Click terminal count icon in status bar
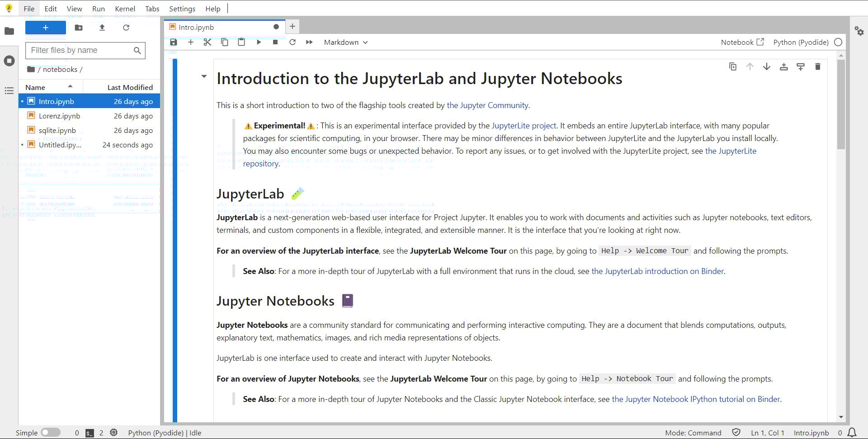Viewport: 868px width, 439px height. click(x=90, y=433)
